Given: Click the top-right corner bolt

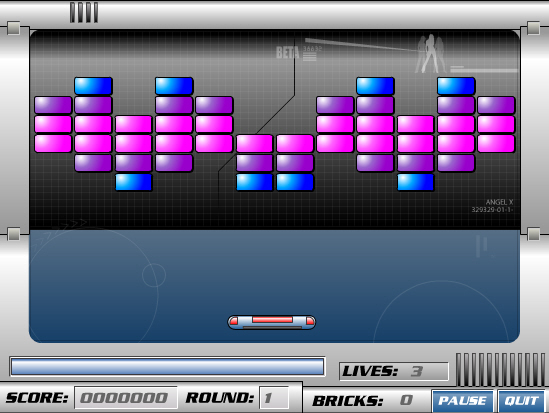Looking at the screenshot, I should click(x=534, y=28).
